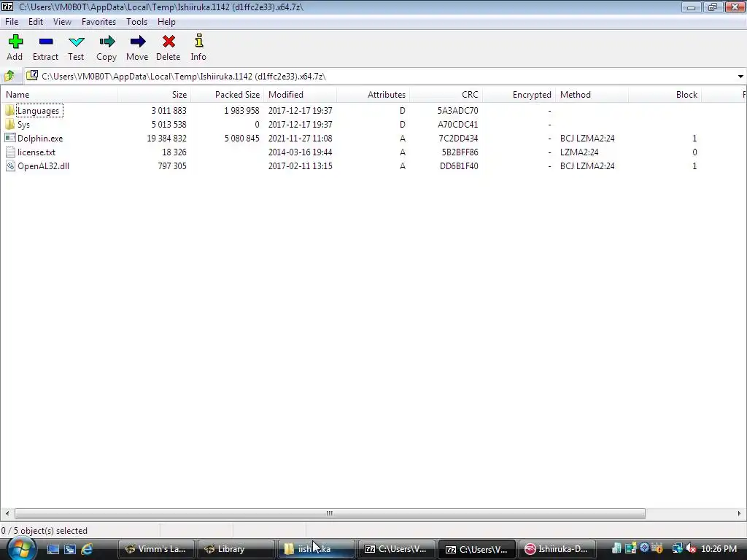The width and height of the screenshot is (747, 560).
Task: Click the scroll right arrow
Action: [740, 513]
